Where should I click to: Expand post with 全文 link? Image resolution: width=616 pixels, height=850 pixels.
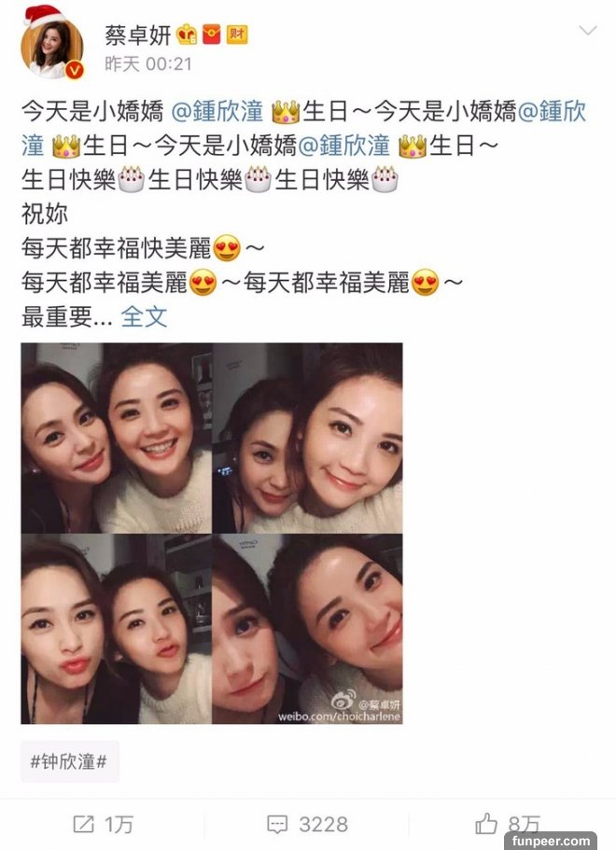coord(144,316)
